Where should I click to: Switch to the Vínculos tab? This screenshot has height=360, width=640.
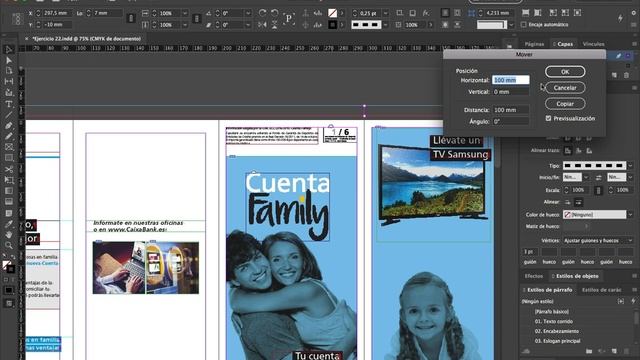[x=593, y=44]
